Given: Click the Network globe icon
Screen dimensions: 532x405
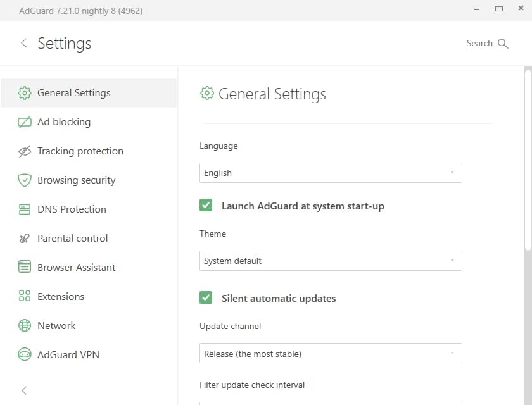Looking at the screenshot, I should click(25, 326).
